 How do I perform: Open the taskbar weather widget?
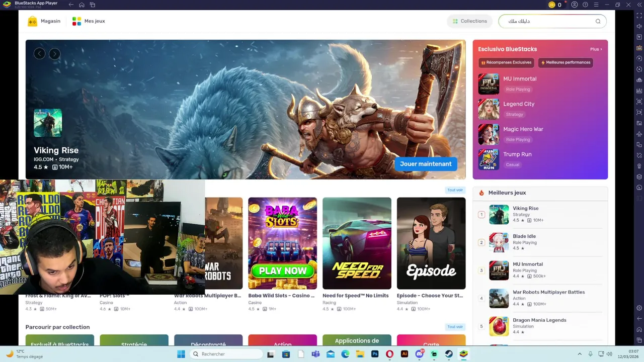point(24,354)
